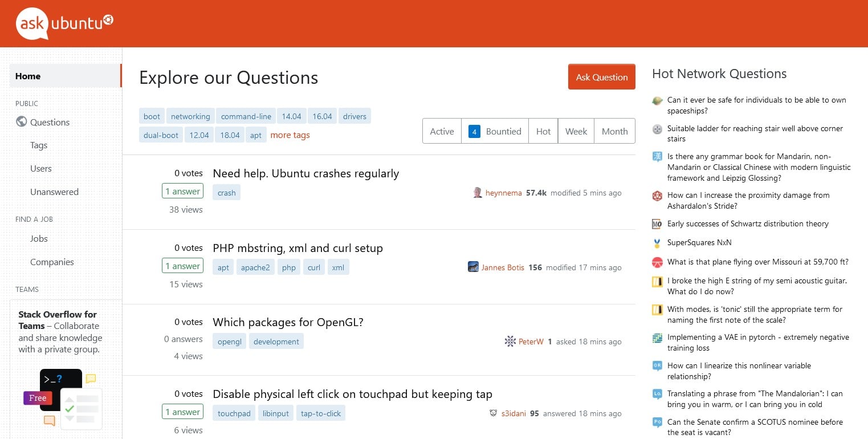Open Jannes Botis user avatar
The width and height of the screenshot is (868, 439).
click(473, 267)
